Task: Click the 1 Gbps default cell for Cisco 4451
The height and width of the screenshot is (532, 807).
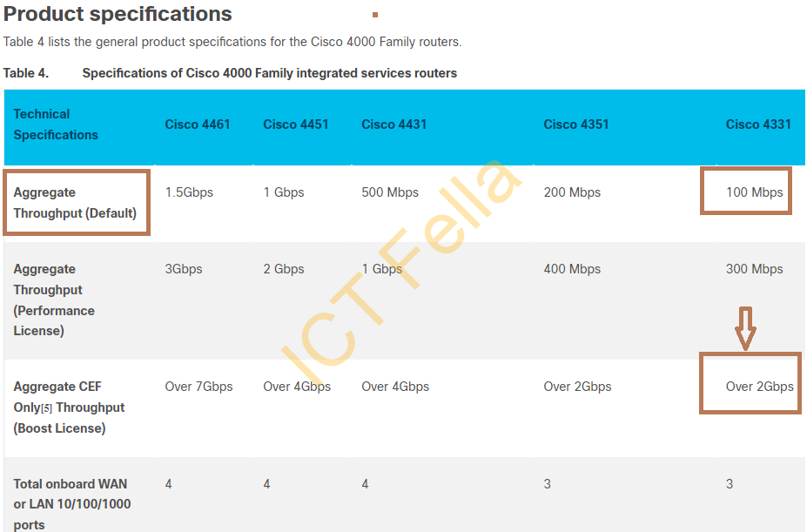Action: click(x=284, y=192)
